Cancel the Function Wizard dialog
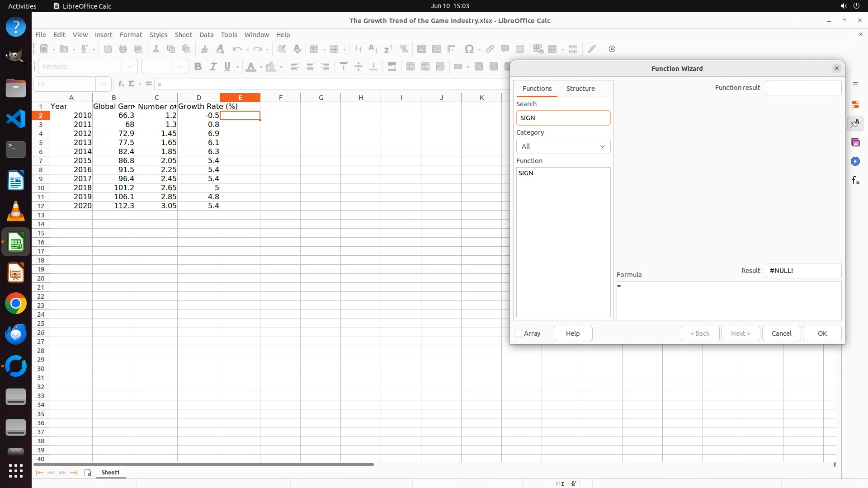This screenshot has height=488, width=868. point(781,333)
